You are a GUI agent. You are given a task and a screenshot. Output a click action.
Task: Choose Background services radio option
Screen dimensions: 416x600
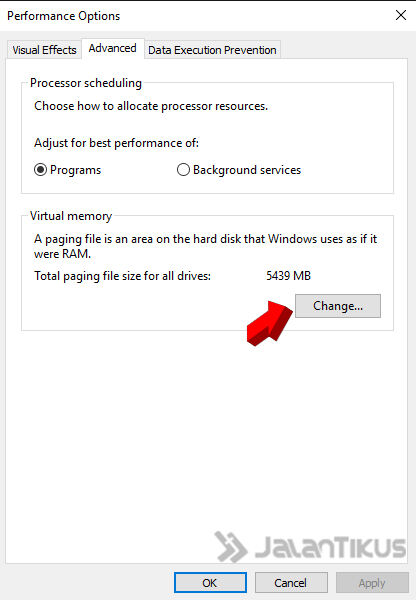[x=239, y=170]
